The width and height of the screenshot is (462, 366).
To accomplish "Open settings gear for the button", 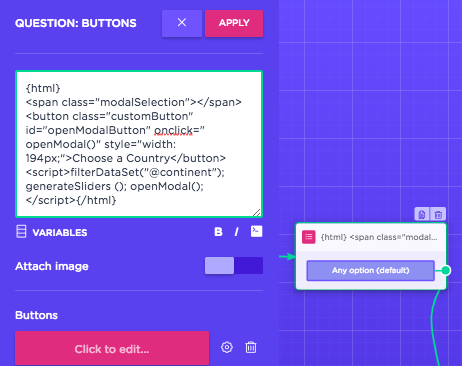I will pos(227,347).
